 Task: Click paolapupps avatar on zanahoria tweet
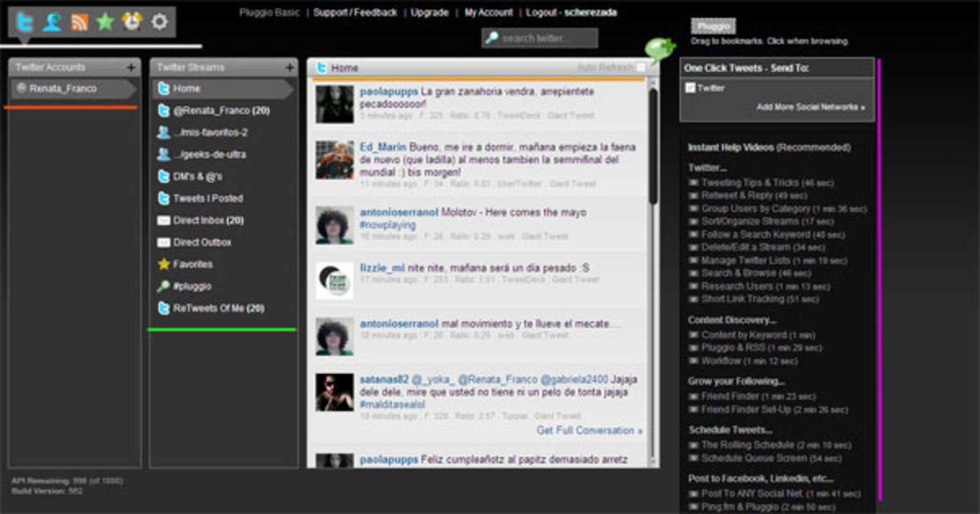[334, 104]
